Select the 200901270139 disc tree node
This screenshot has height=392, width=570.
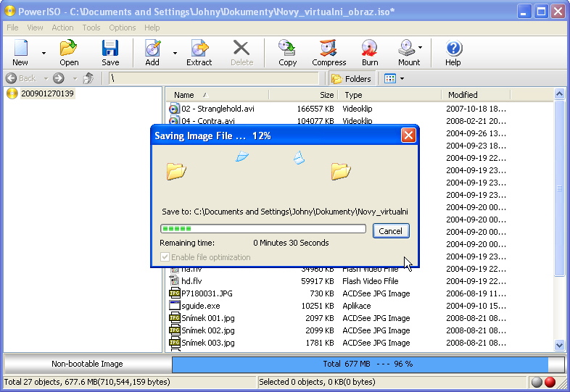(47, 93)
